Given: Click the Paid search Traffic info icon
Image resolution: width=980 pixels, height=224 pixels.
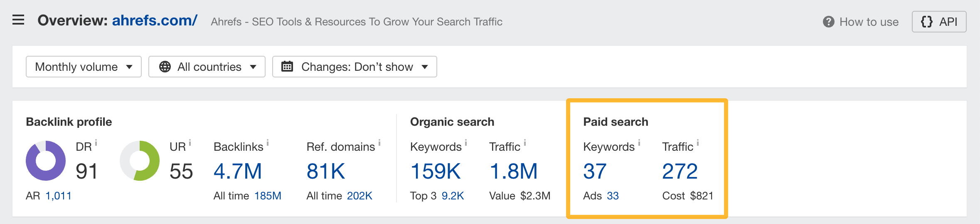Looking at the screenshot, I should [698, 142].
